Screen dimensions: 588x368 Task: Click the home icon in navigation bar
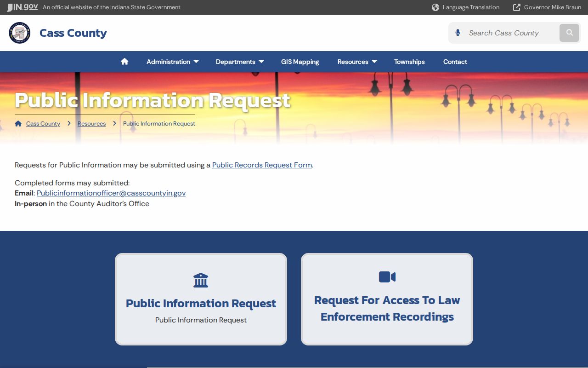(124, 62)
